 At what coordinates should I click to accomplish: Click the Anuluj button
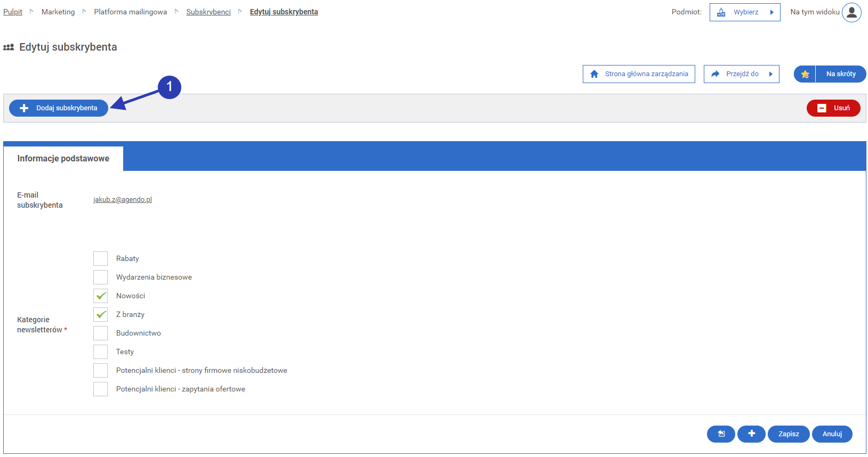[832, 434]
